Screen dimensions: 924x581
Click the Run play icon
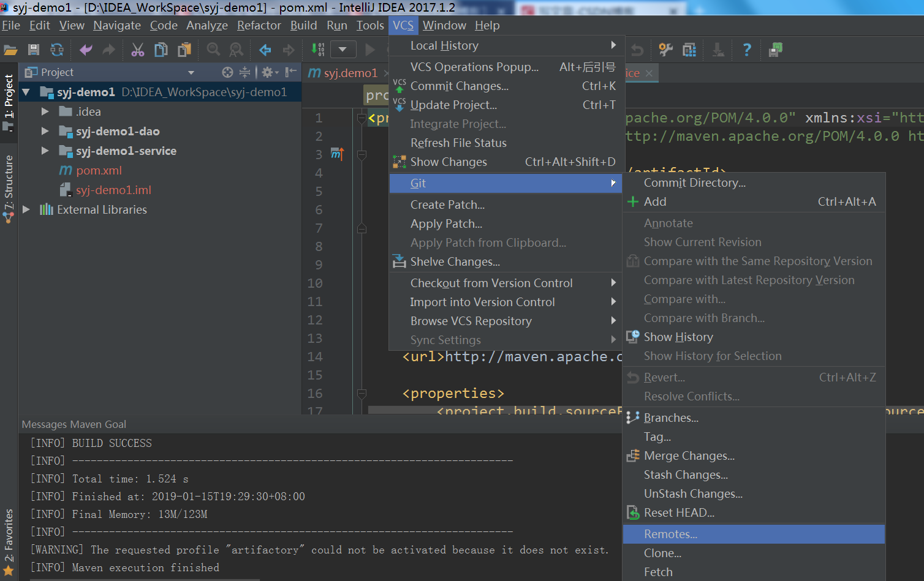[x=370, y=50]
